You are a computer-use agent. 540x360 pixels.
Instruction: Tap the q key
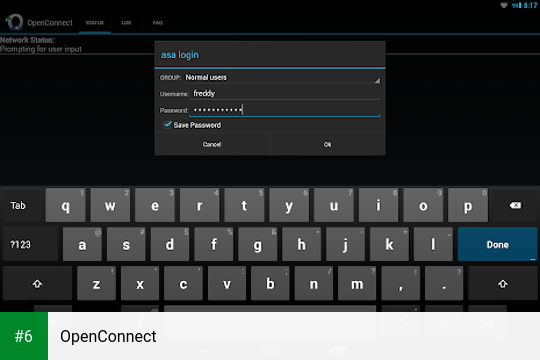click(x=65, y=205)
